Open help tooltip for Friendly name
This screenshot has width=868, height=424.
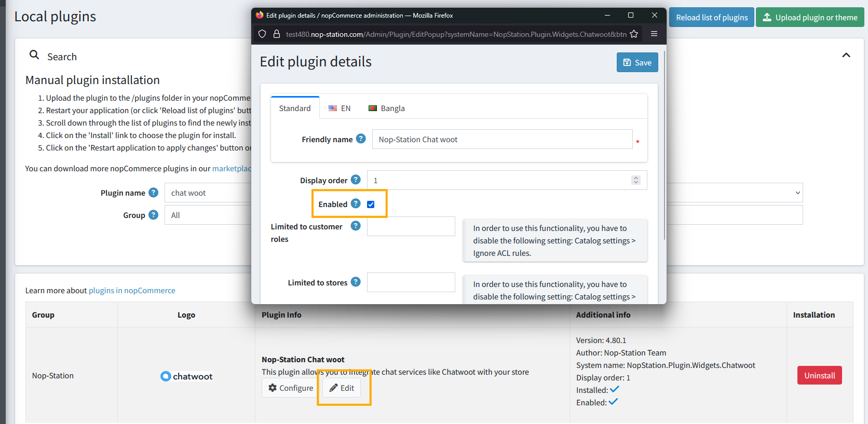(361, 139)
